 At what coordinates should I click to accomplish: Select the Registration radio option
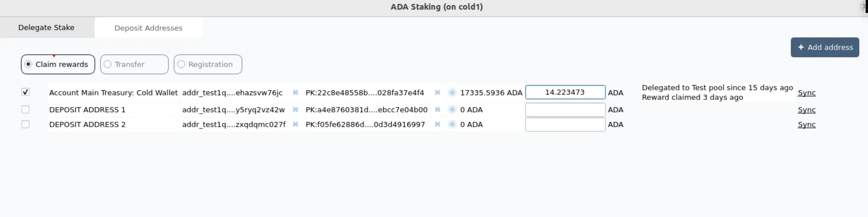coord(208,64)
